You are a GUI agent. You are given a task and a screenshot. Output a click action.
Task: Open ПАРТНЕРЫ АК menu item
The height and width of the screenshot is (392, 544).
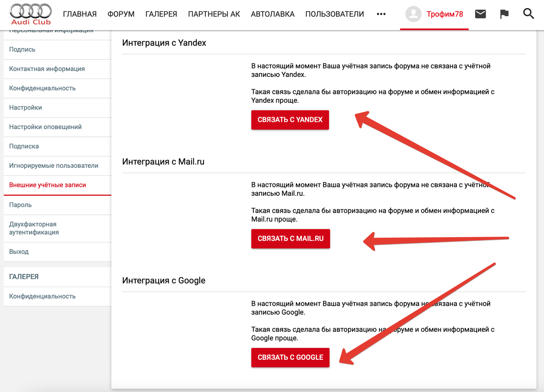(x=214, y=14)
